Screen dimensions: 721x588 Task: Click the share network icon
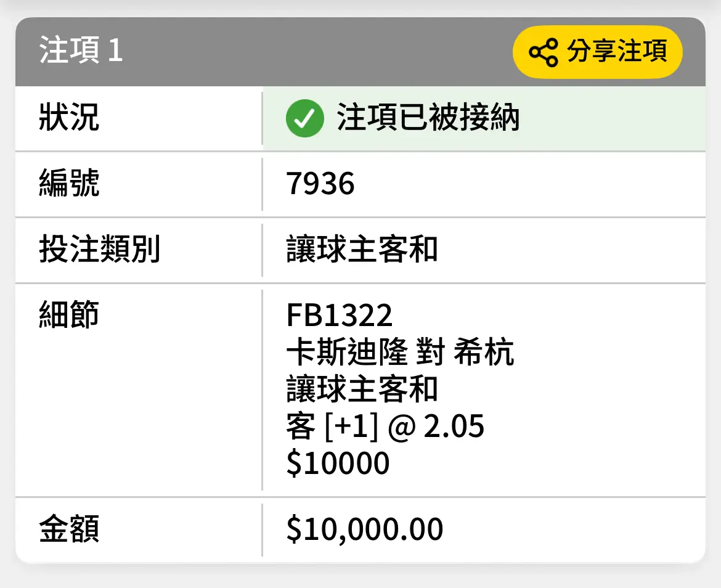[x=544, y=52]
